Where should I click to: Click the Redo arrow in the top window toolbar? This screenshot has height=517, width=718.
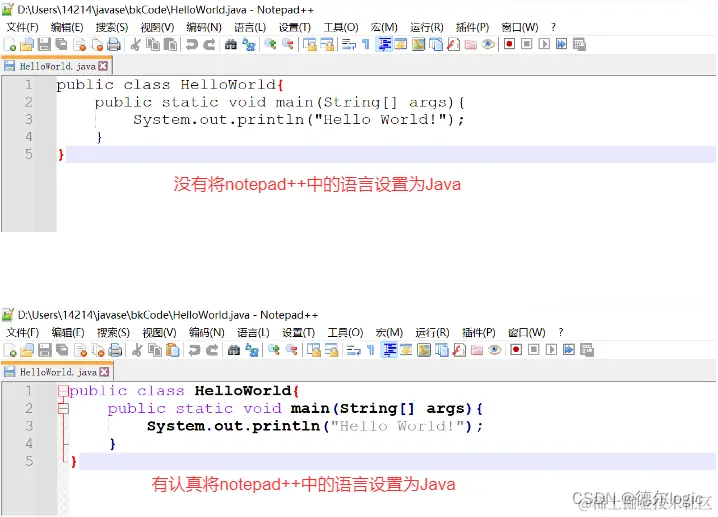[x=209, y=44]
